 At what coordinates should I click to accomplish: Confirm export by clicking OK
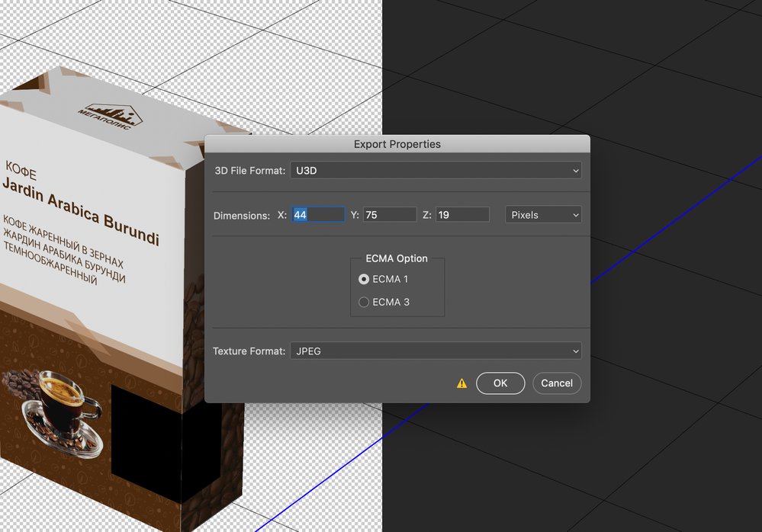click(500, 383)
